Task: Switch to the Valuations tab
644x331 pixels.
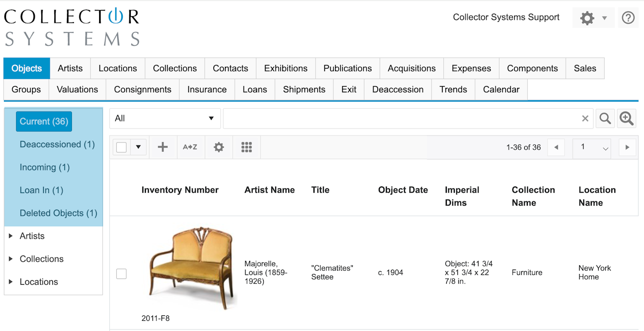Action: [x=77, y=90]
